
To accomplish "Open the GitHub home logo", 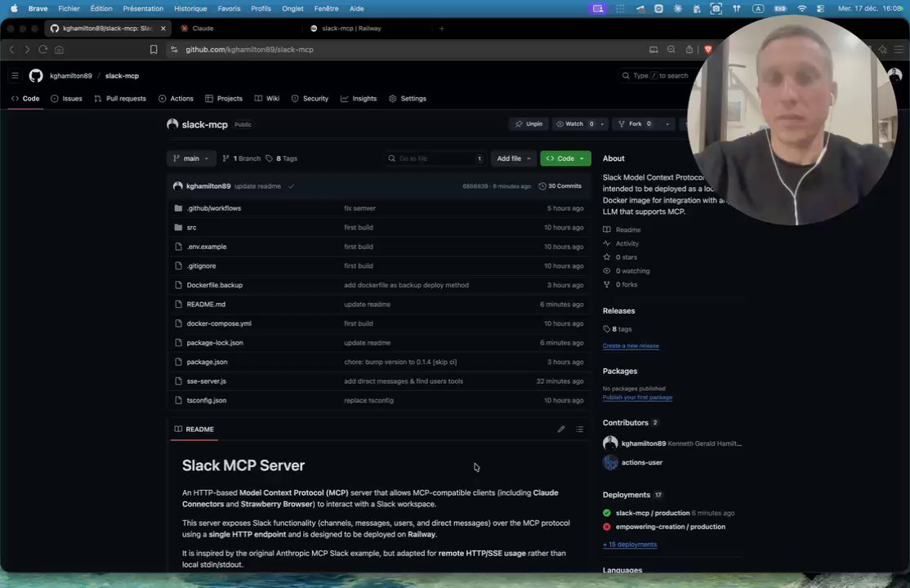I will (x=36, y=75).
